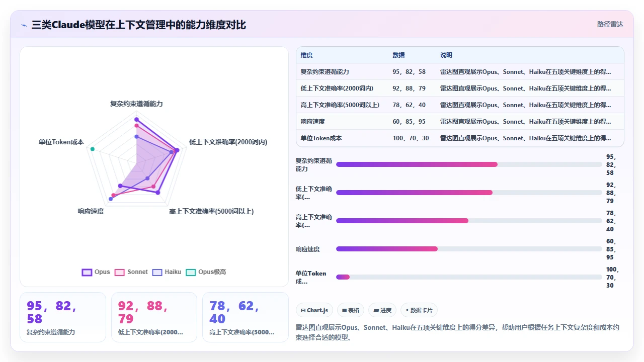Click the 低上下文准确率 progress bar

(469, 193)
